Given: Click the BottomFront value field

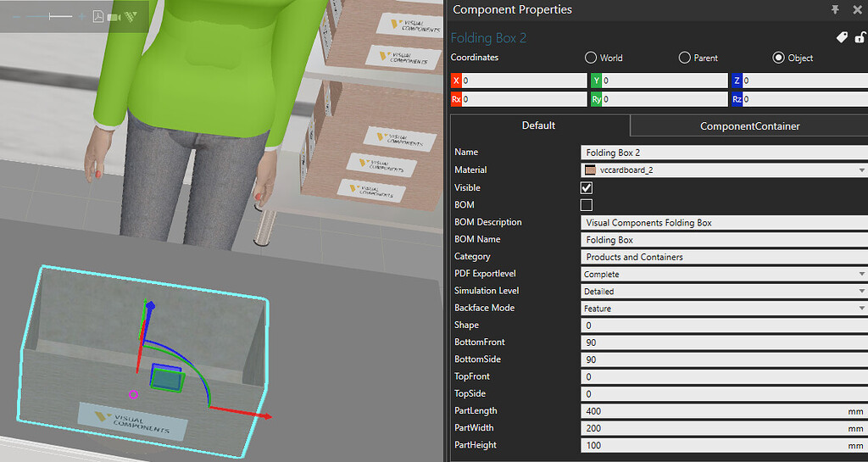Looking at the screenshot, I should (724, 342).
